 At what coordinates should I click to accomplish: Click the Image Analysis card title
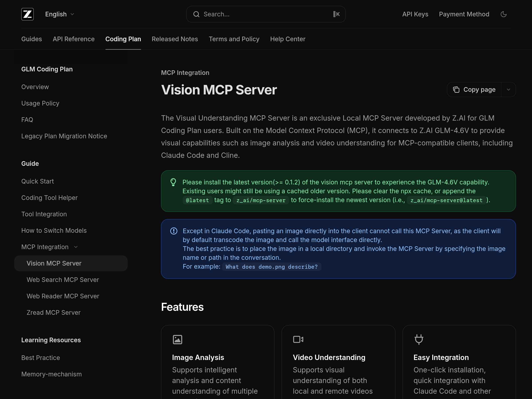pyautogui.click(x=198, y=358)
